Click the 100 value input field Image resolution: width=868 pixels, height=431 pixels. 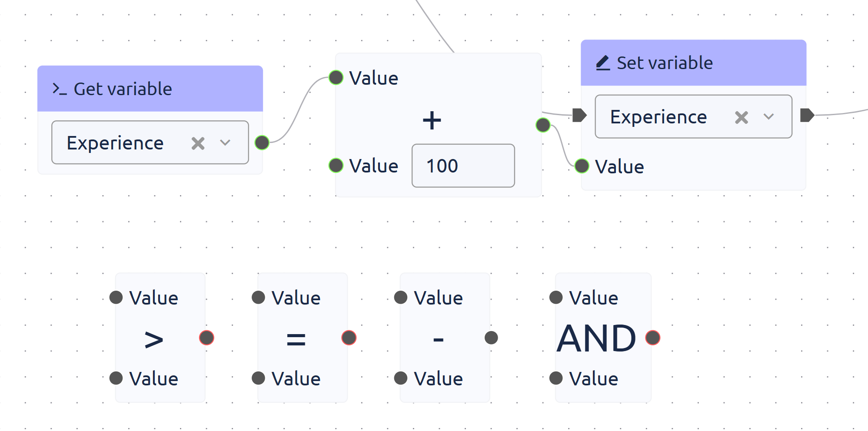click(x=463, y=166)
